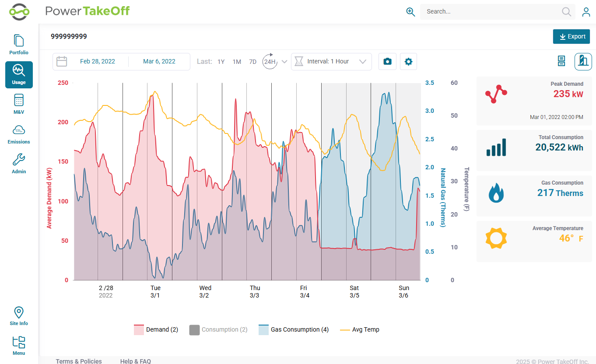The width and height of the screenshot is (596, 364).
Task: Expand chevron next to 24H option
Action: pos(284,62)
